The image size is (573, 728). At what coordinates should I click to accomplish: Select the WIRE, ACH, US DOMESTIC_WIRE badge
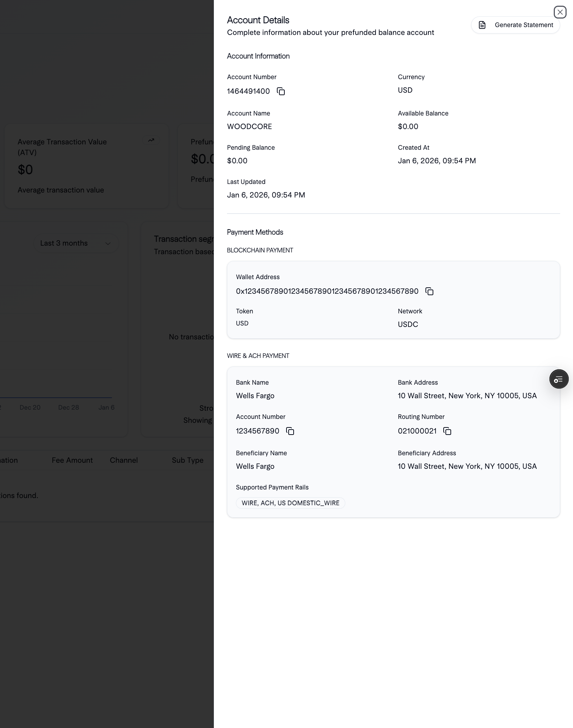point(290,503)
